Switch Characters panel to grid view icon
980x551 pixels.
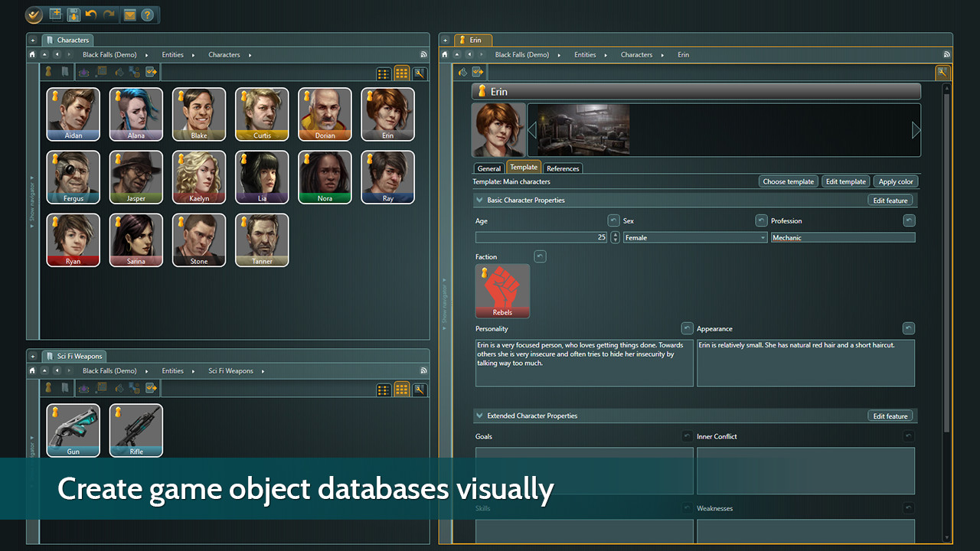coord(402,73)
